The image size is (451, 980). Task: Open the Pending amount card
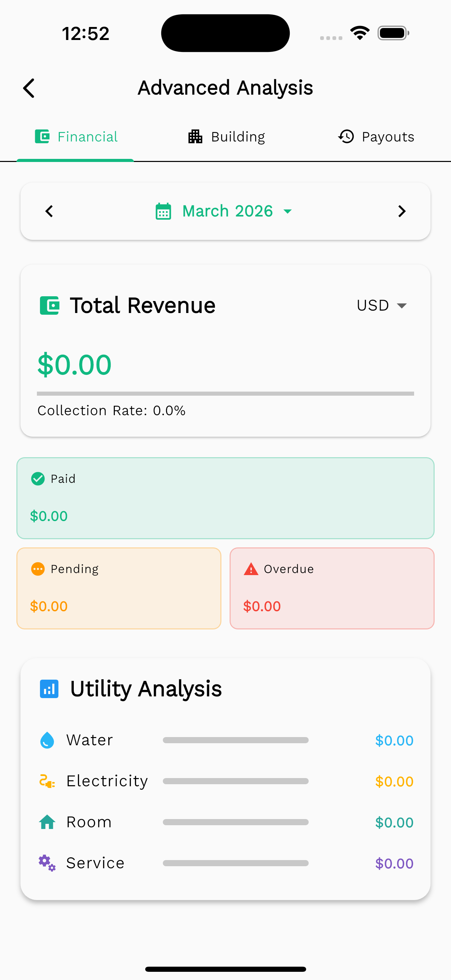[x=119, y=588]
